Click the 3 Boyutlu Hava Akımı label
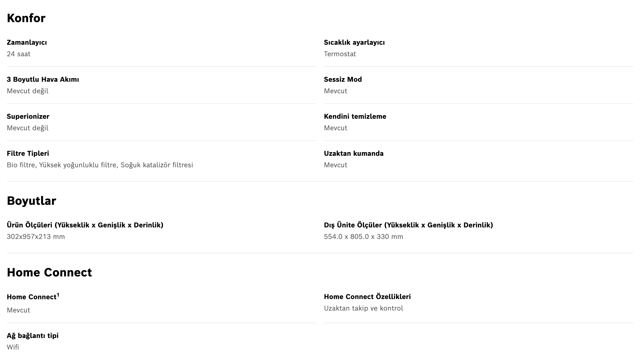Viewport: 644px width, 362px height. tap(43, 80)
